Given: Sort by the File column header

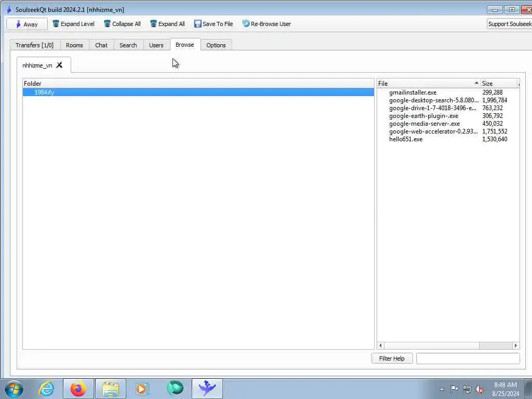Looking at the screenshot, I should (x=429, y=84).
